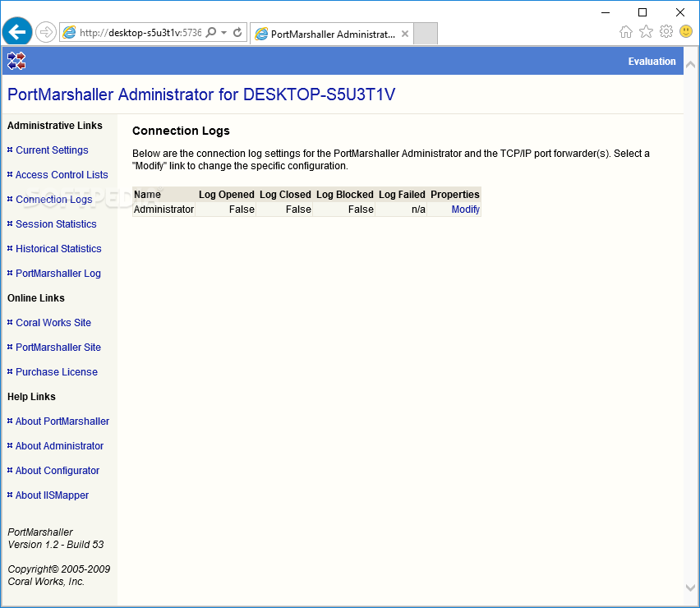This screenshot has width=700, height=608.
Task: Open PortMarshaller Log link
Action: pyautogui.click(x=58, y=274)
